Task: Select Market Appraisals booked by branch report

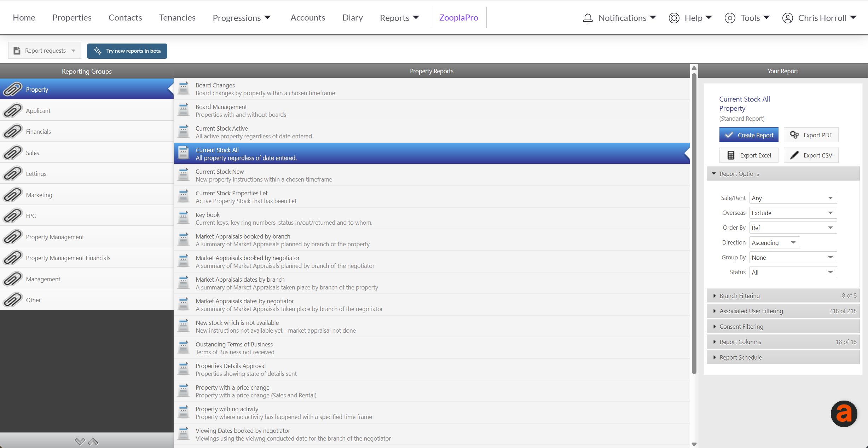Action: (x=432, y=240)
